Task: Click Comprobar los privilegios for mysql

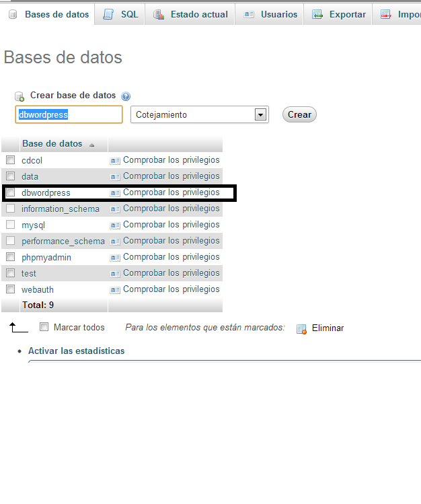Action: coord(171,224)
